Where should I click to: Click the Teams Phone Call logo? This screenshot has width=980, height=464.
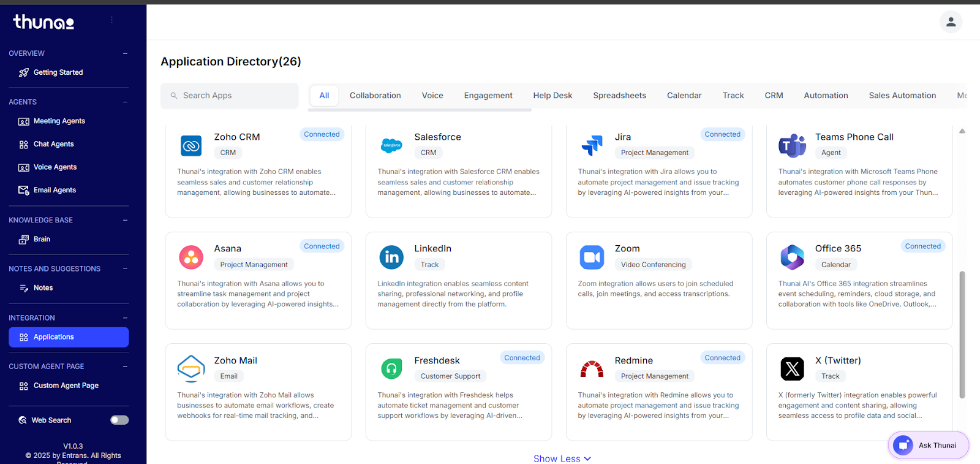pyautogui.click(x=792, y=145)
